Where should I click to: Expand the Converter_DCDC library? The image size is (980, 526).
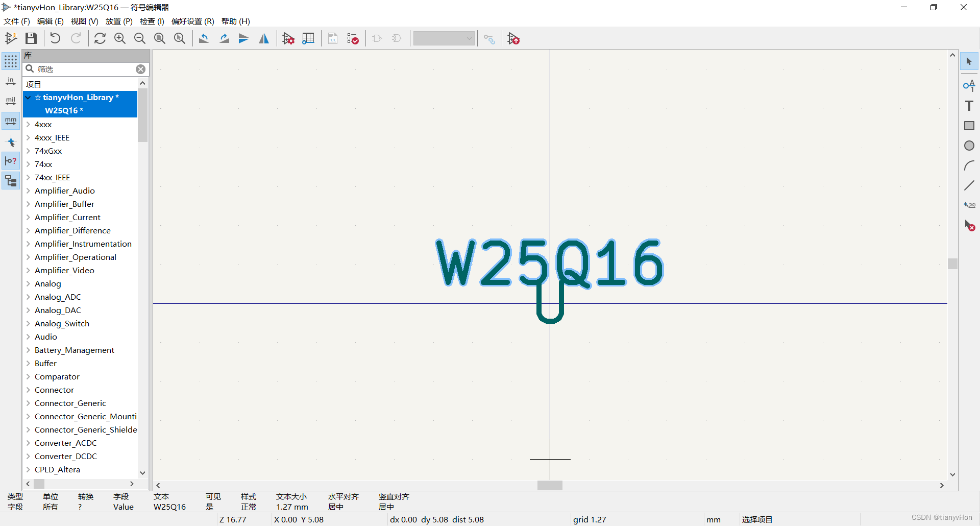[x=28, y=456]
